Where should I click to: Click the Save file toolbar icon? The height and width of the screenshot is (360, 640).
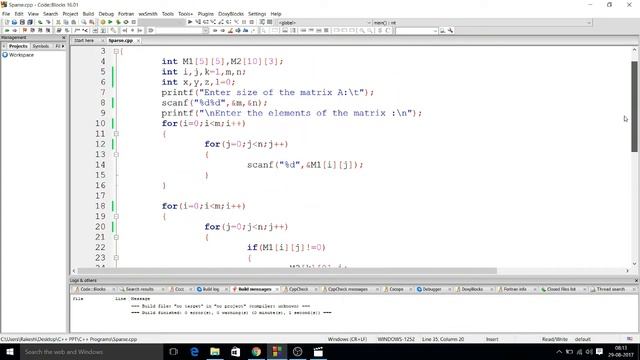[22, 22]
